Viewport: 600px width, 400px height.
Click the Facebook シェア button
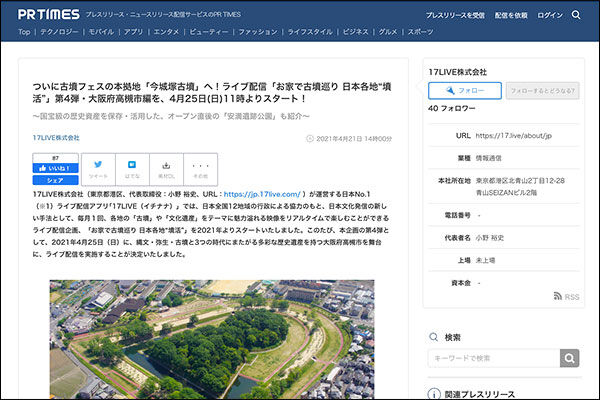click(55, 180)
